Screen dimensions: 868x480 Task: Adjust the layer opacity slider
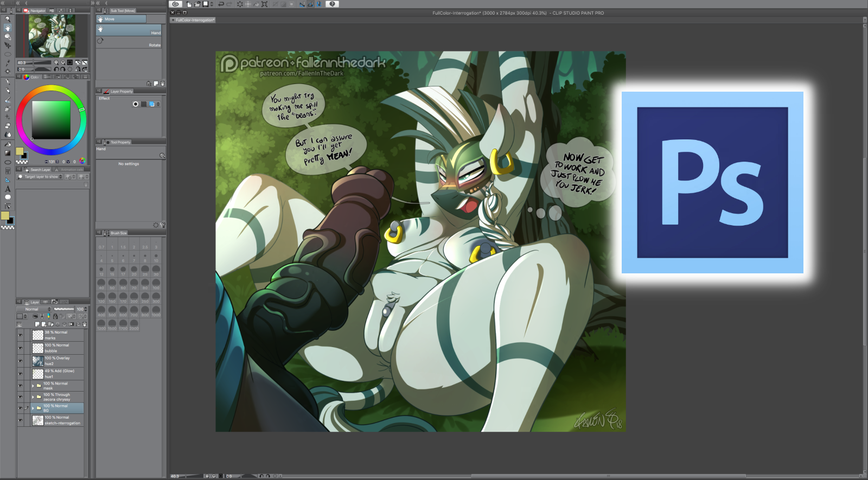64,309
